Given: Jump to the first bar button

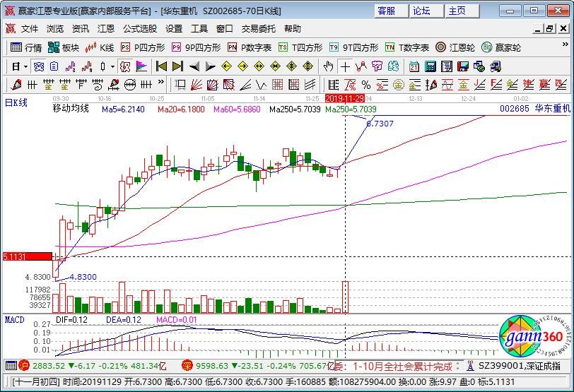Looking at the screenshot, I should [x=161, y=66].
